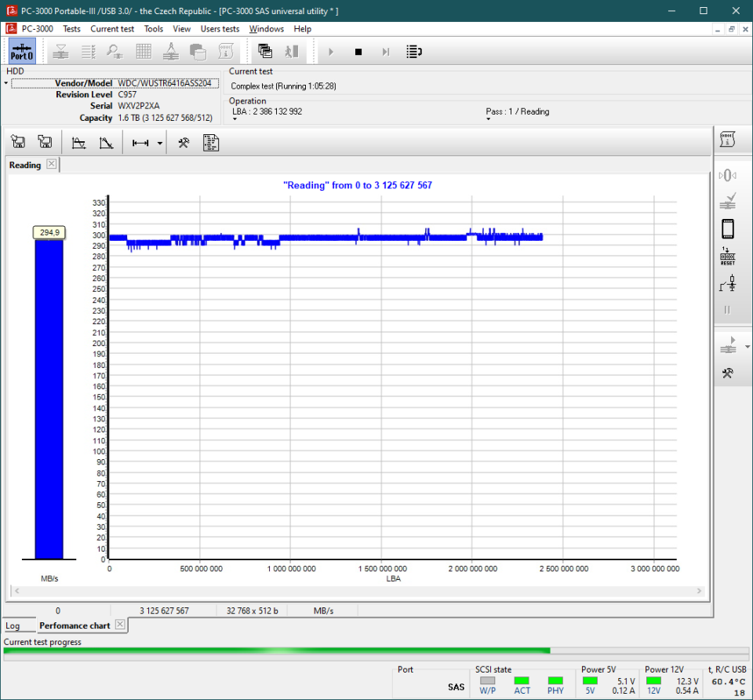Click the Port 0 selector button
The image size is (753, 700).
[21, 52]
